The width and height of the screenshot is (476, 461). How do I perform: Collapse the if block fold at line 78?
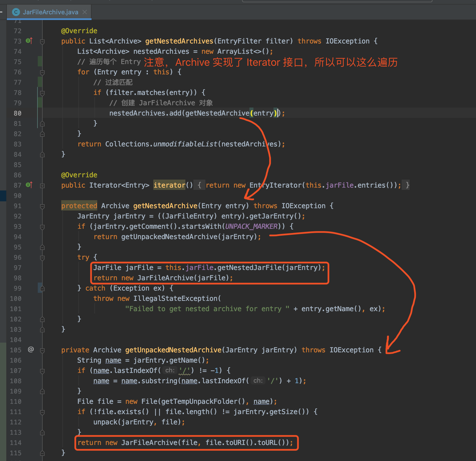[42, 93]
